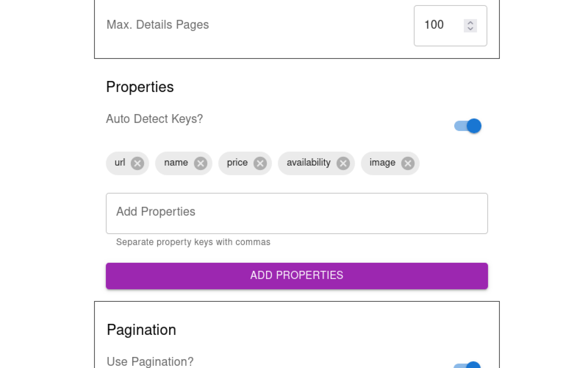Select the url chip label
The height and width of the screenshot is (368, 588).
pos(120,163)
